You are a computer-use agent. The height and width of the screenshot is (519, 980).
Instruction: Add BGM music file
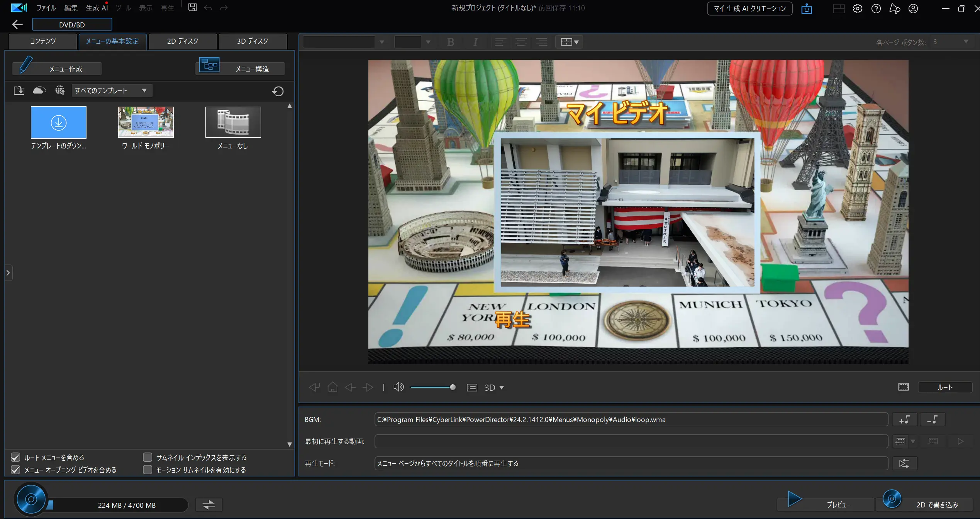point(904,419)
